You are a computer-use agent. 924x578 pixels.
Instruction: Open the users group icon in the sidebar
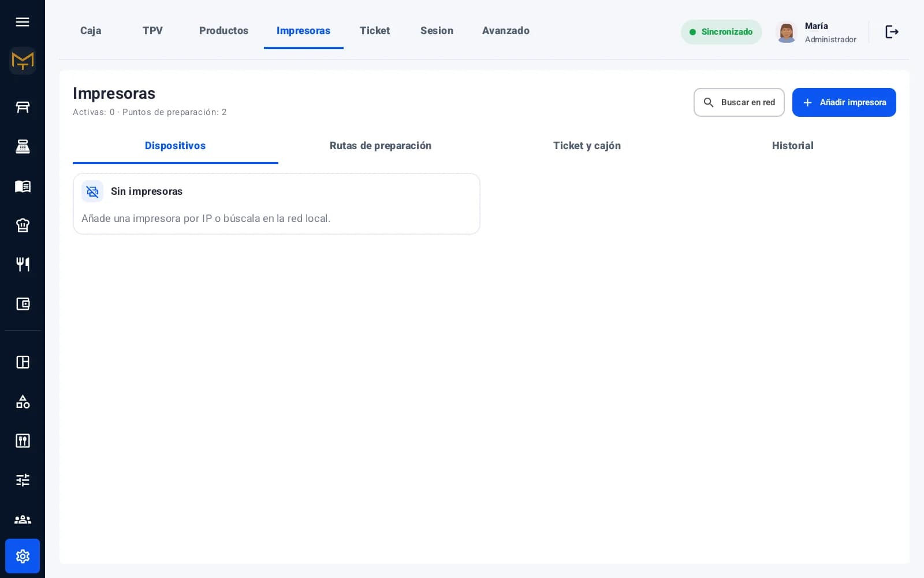tap(23, 520)
